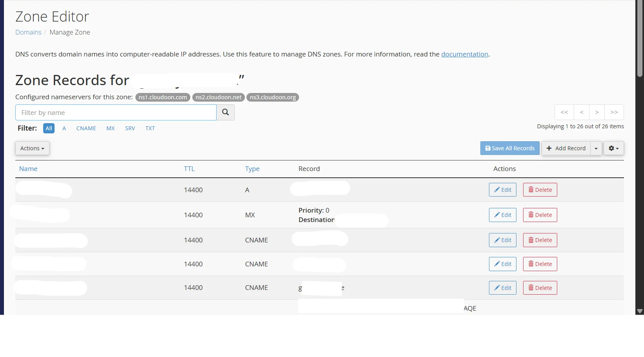Screen dimensions: 644x357
Task: Open the Domains breadcrumb link
Action: coord(28,32)
